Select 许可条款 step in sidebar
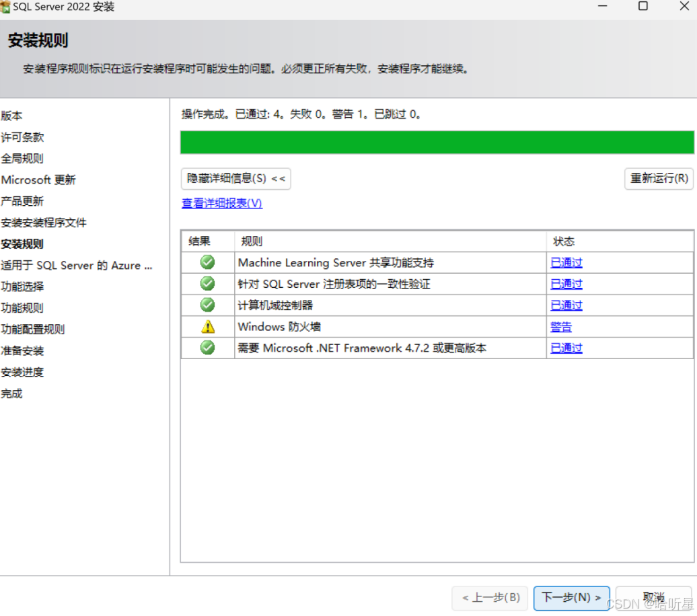 [x=22, y=137]
